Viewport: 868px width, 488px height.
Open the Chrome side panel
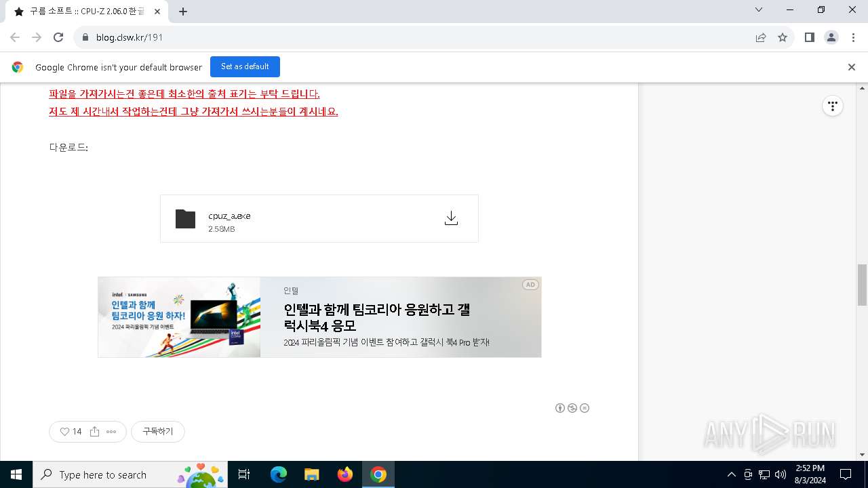(x=810, y=37)
